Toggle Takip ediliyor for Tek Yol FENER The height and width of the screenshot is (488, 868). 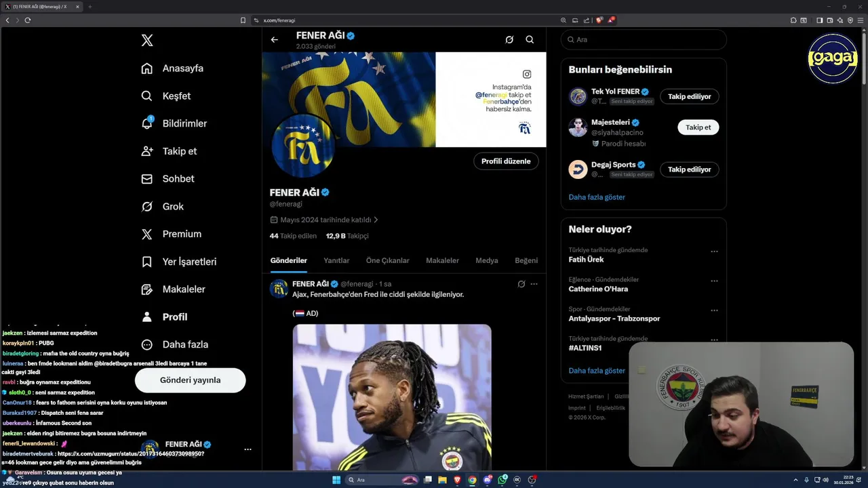click(x=690, y=96)
